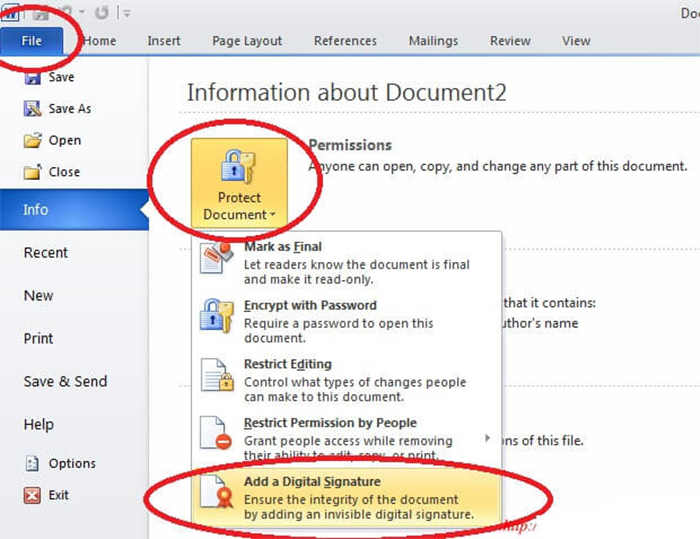This screenshot has height=539, width=700.
Task: Select the View ribbon tab
Action: tap(576, 41)
